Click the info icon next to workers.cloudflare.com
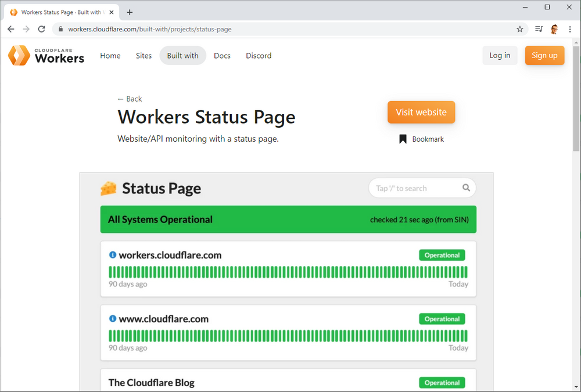The width and height of the screenshot is (581, 392). [x=112, y=254]
